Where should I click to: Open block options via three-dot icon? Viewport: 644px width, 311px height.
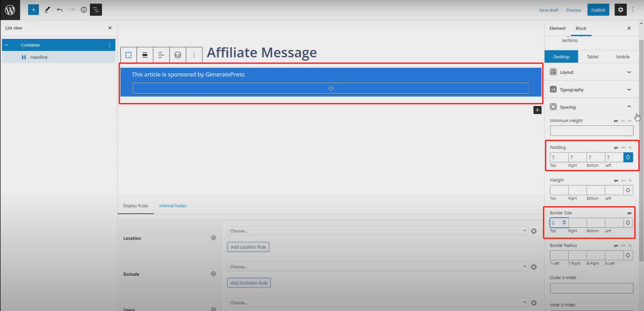[194, 55]
